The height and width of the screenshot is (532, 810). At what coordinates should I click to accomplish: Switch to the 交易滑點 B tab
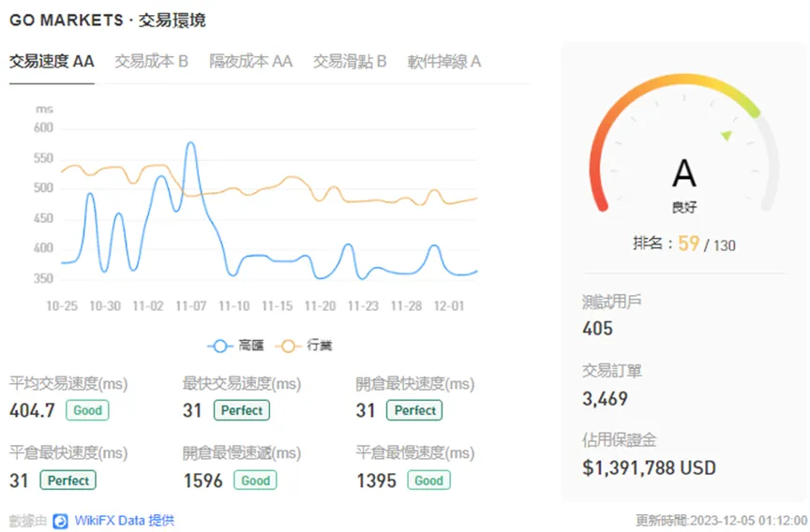pos(350,62)
